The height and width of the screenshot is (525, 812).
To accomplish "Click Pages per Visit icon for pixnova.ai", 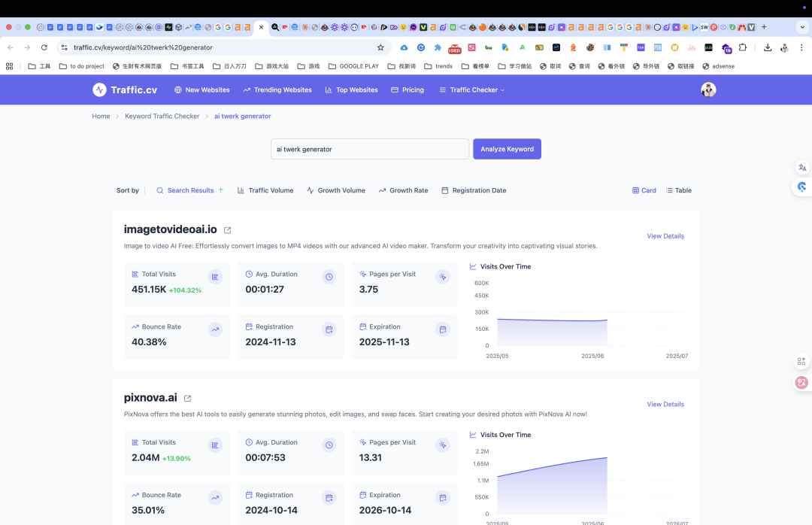I will coord(443,445).
